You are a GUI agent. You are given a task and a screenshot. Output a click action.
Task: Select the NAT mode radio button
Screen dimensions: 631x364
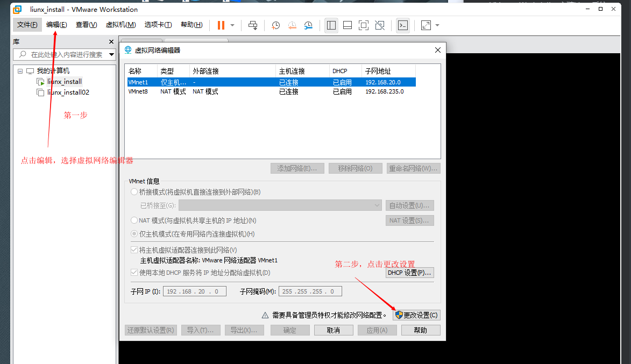pos(134,220)
